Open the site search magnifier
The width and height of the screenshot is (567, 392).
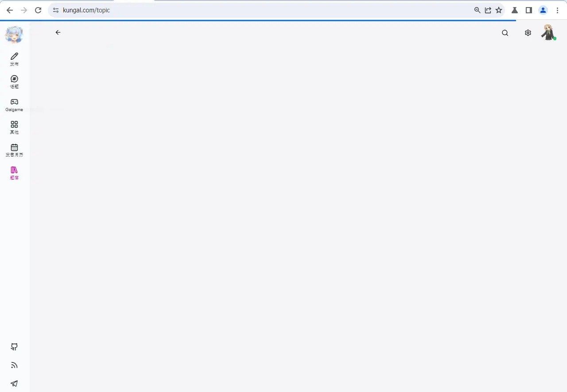point(505,33)
